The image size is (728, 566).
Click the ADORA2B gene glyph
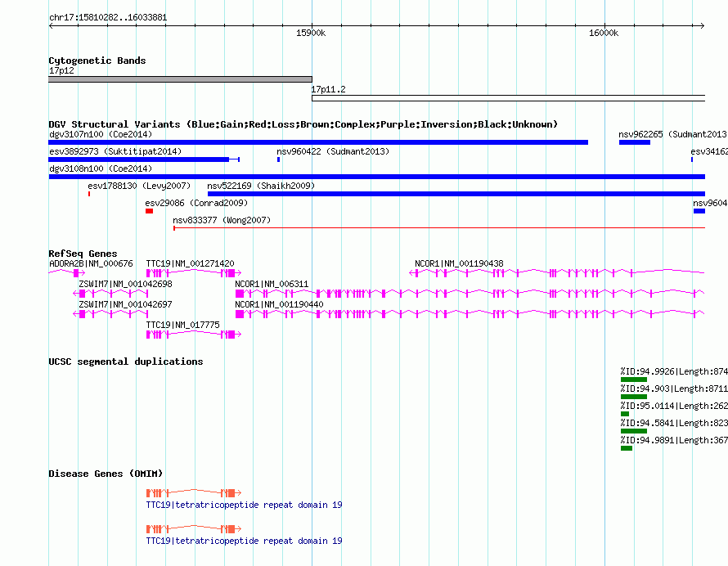pos(67,273)
